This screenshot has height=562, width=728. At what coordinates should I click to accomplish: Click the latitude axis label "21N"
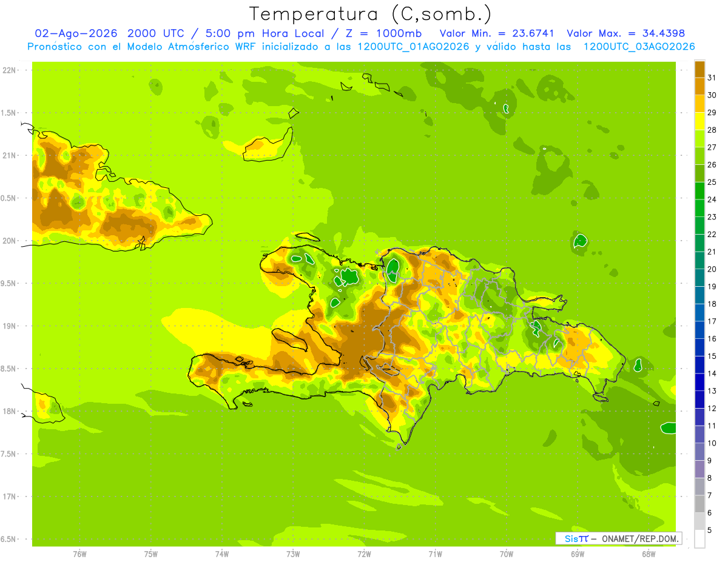(8, 155)
